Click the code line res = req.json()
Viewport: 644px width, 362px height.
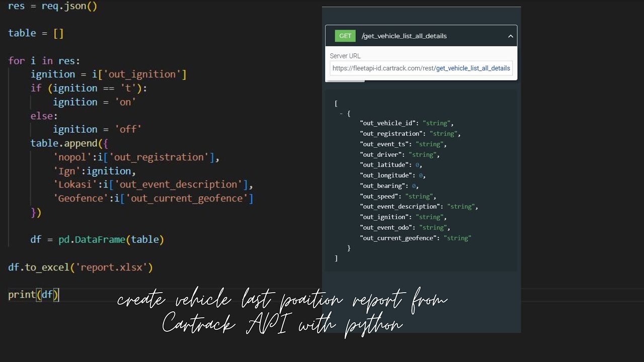tap(52, 6)
